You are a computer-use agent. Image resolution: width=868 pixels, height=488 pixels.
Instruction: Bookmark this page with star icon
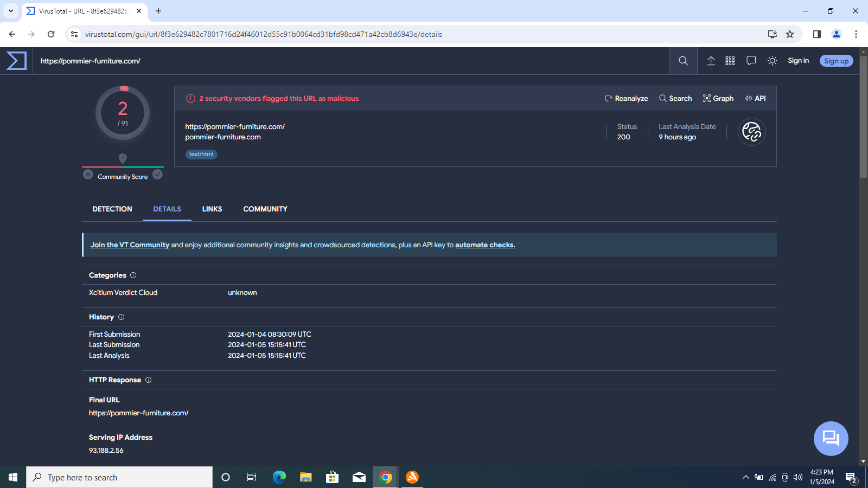coord(790,34)
